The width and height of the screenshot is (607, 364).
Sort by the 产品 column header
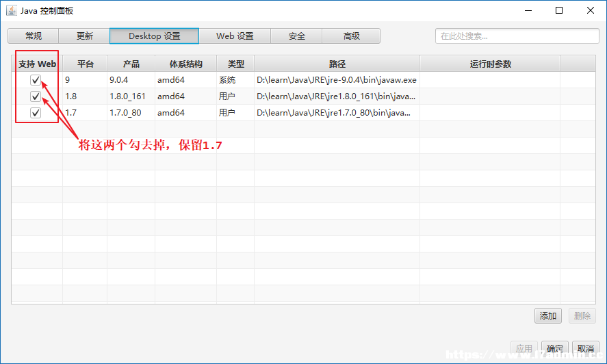(131, 64)
